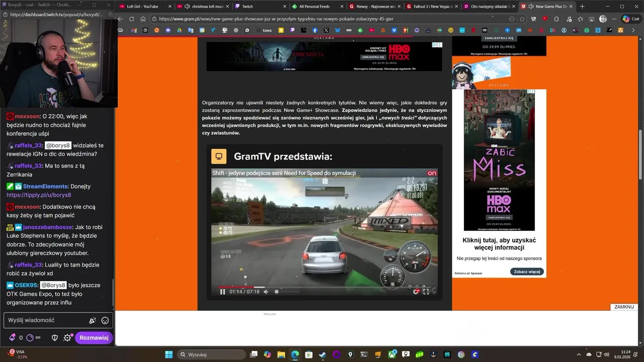Click the gram.pl address bar

[332, 19]
